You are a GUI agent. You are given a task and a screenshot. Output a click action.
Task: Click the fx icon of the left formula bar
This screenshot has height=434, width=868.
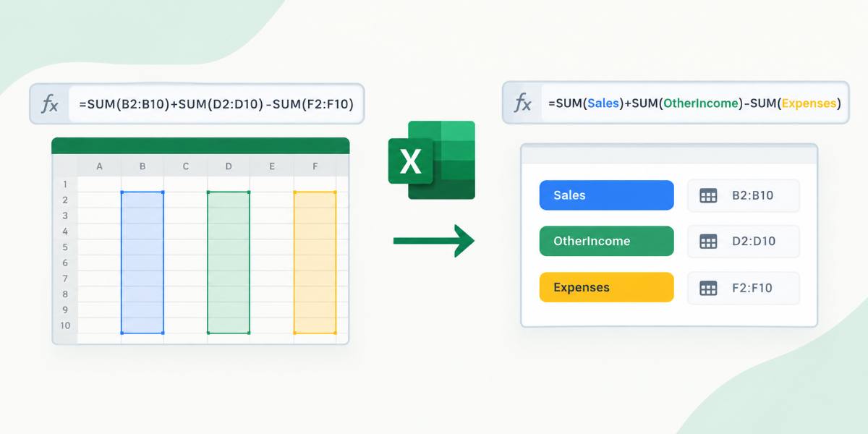[49, 104]
